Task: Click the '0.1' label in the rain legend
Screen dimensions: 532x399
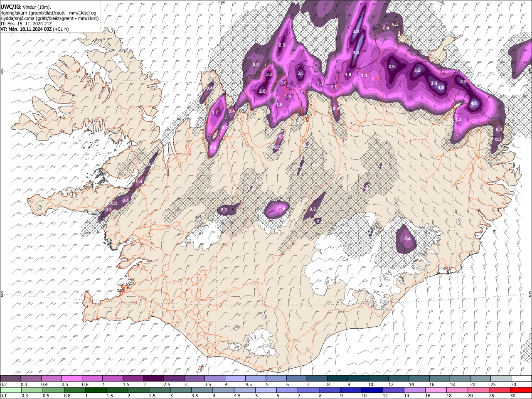Action: [3, 396]
